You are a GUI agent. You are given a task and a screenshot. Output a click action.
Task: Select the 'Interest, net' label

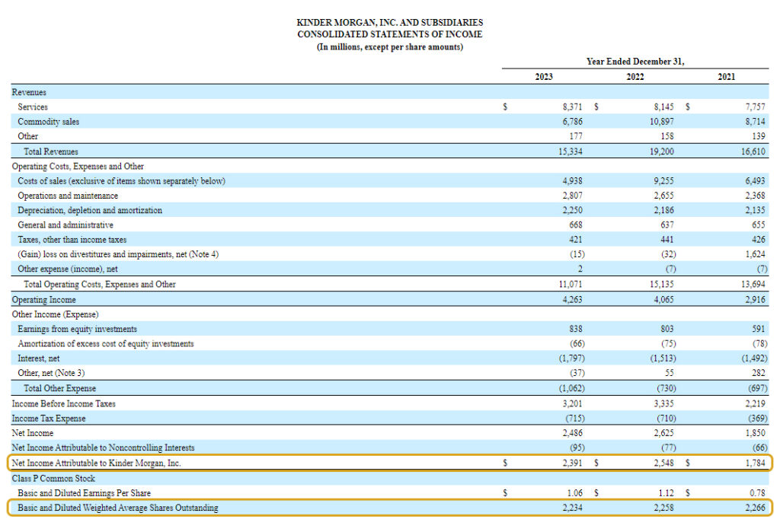click(x=39, y=358)
